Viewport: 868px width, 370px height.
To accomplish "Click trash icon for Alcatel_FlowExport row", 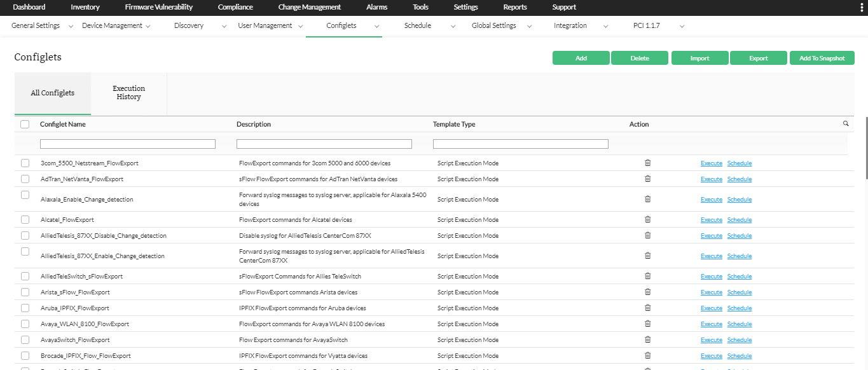I will tap(647, 219).
